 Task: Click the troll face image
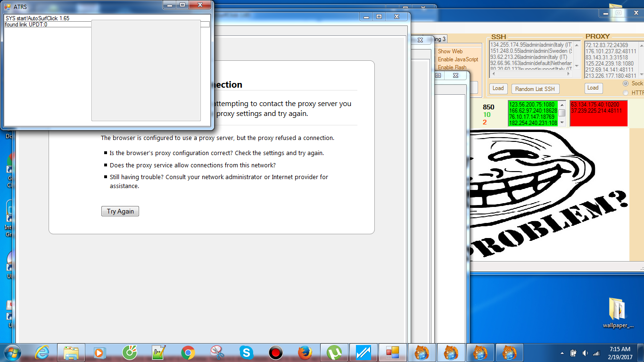coord(549,195)
